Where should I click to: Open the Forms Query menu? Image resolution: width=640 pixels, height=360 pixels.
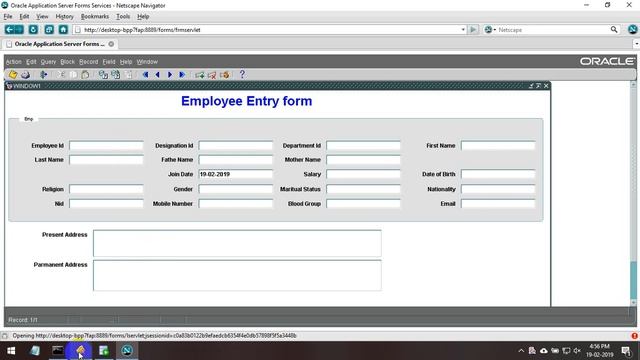tap(48, 62)
